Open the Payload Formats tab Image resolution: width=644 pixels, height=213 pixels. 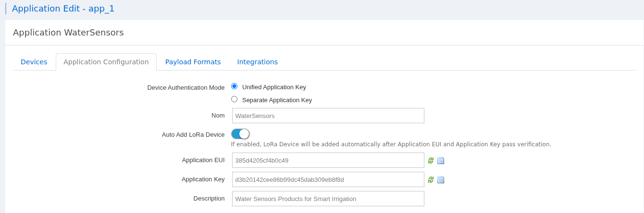pos(193,62)
